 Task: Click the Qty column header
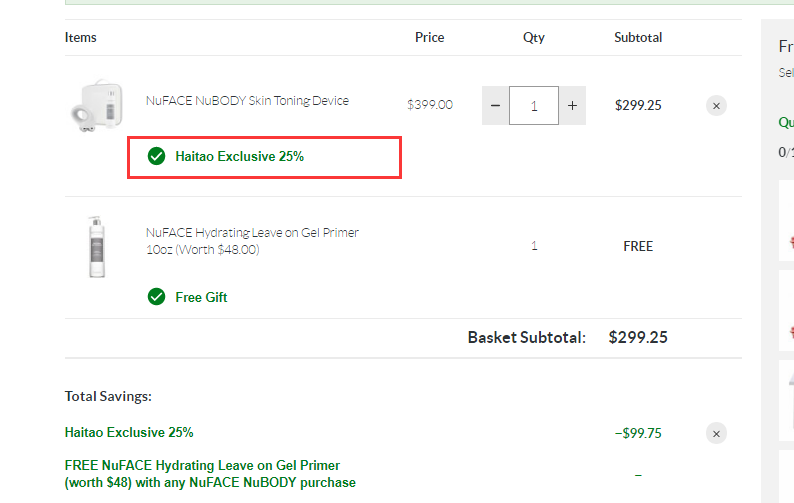coord(534,37)
